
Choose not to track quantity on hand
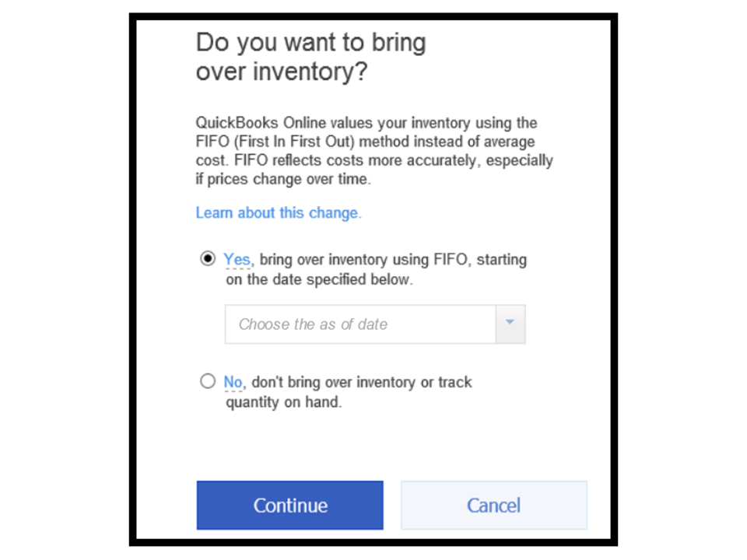pyautogui.click(x=207, y=381)
